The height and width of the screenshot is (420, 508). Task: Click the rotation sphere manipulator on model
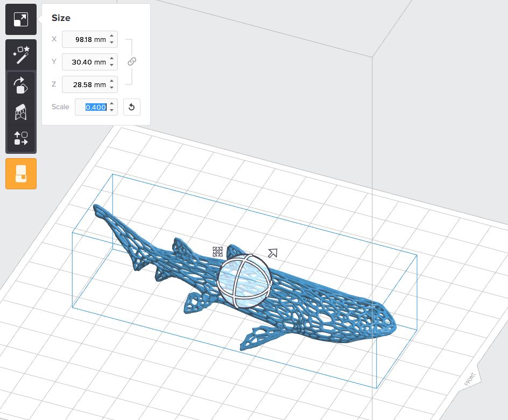(244, 281)
